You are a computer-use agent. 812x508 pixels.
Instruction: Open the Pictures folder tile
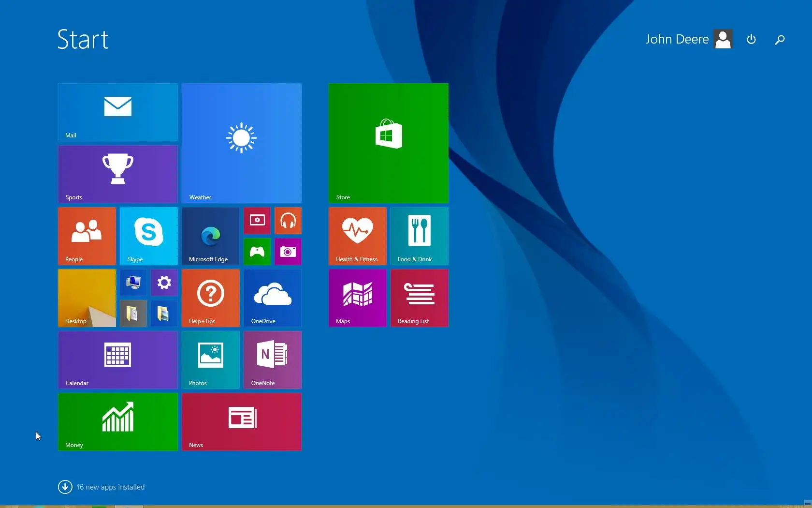(164, 314)
